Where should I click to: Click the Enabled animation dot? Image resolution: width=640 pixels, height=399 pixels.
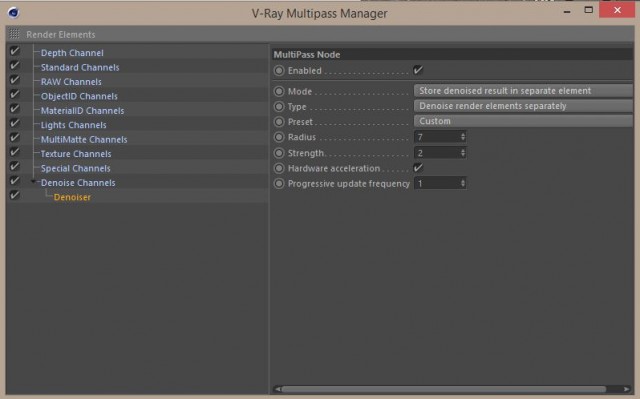tap(279, 71)
